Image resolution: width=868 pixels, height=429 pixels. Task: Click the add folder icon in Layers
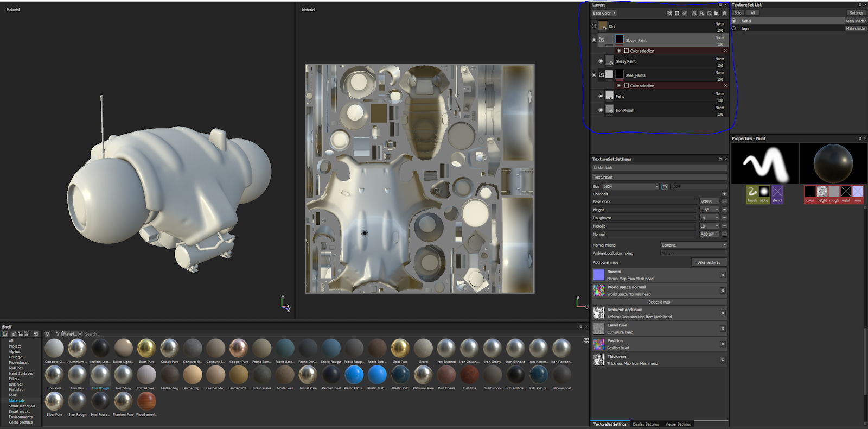coord(716,13)
